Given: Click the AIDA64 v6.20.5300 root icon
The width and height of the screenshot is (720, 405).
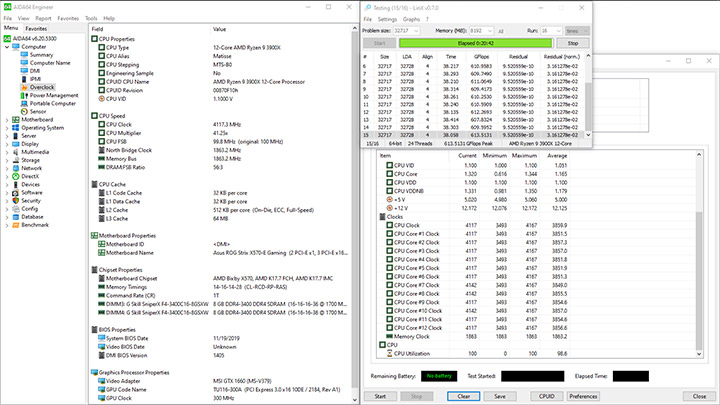Looking at the screenshot, I should [x=7, y=39].
